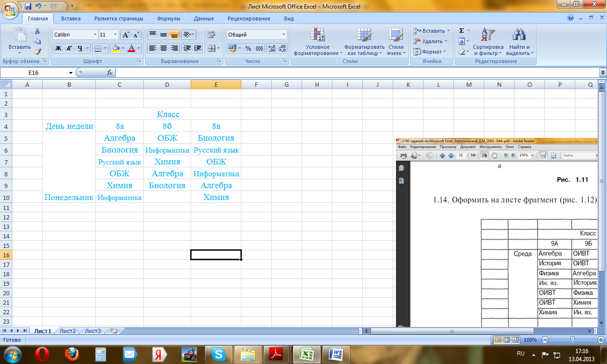Click the Cut scissors icon
This screenshot has height=364, width=607.
pos(37,31)
